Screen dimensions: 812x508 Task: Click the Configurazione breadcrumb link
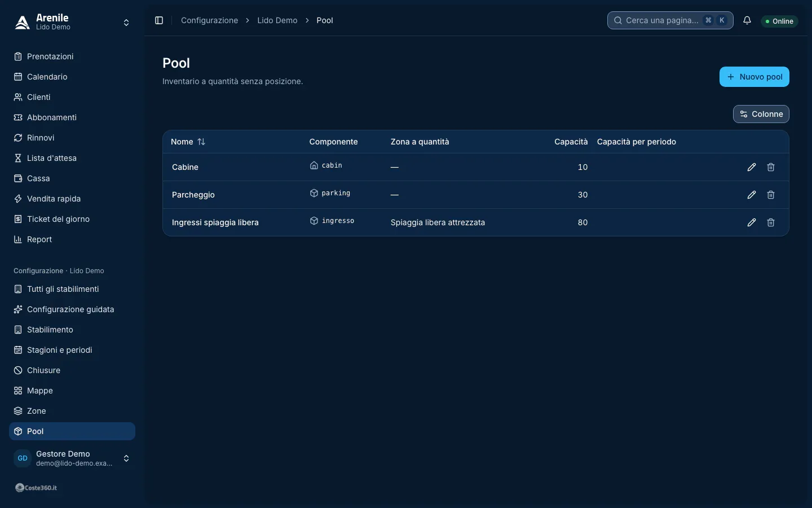209,20
